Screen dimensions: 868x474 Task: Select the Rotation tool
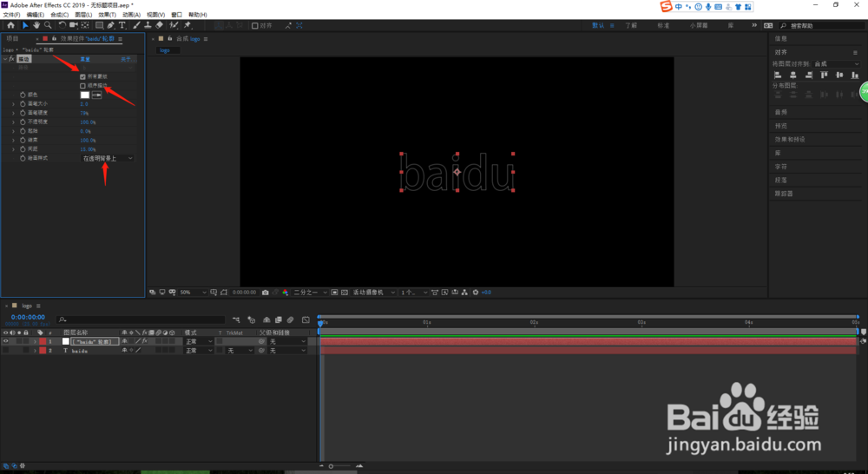point(62,25)
